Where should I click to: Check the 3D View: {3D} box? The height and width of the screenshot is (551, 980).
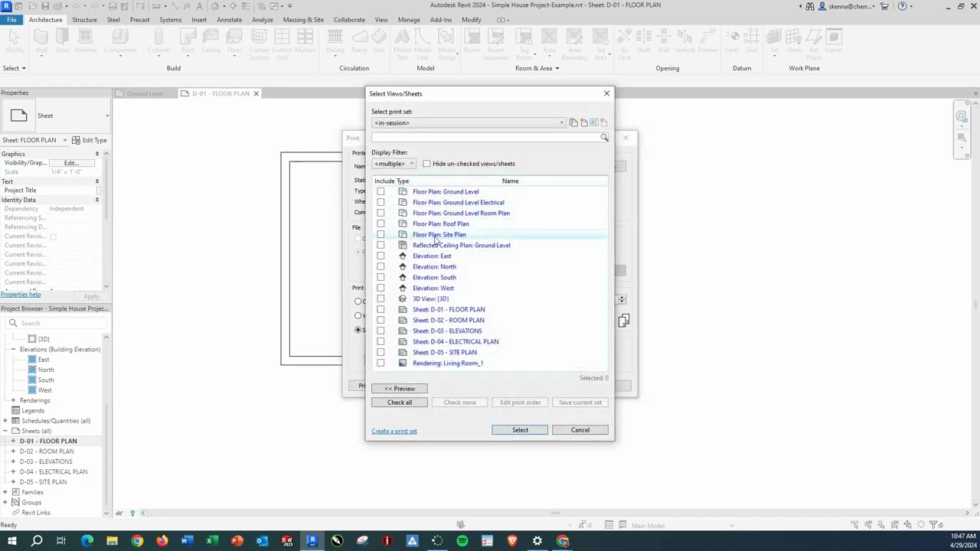click(x=381, y=299)
